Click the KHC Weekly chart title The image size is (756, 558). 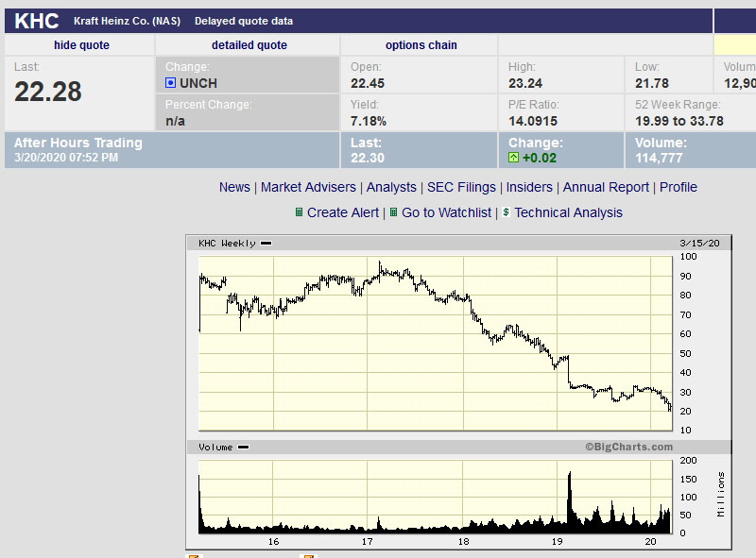(x=227, y=244)
